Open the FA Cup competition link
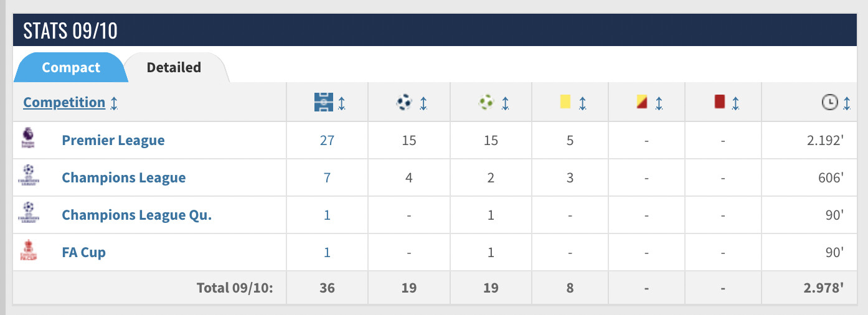This screenshot has width=868, height=315. click(84, 252)
